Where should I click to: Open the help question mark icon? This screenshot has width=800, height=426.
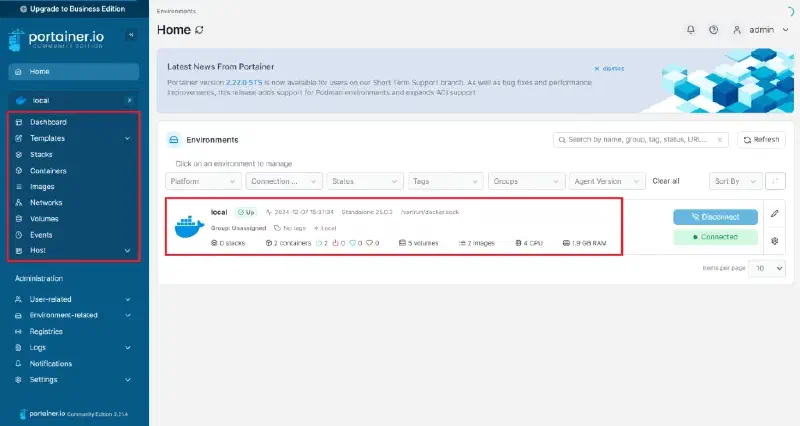click(x=713, y=30)
